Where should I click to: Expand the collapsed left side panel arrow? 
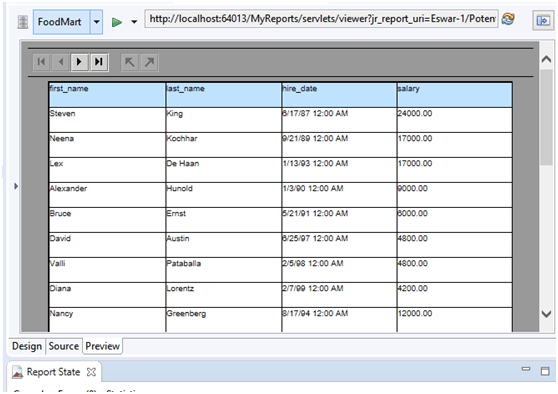[x=16, y=186]
